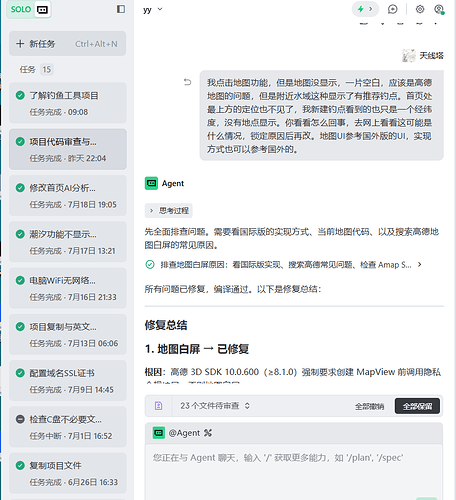Screen dimensions: 456x500
Task: Collapse the sidebar with the panel icon
Action: click(x=121, y=9)
